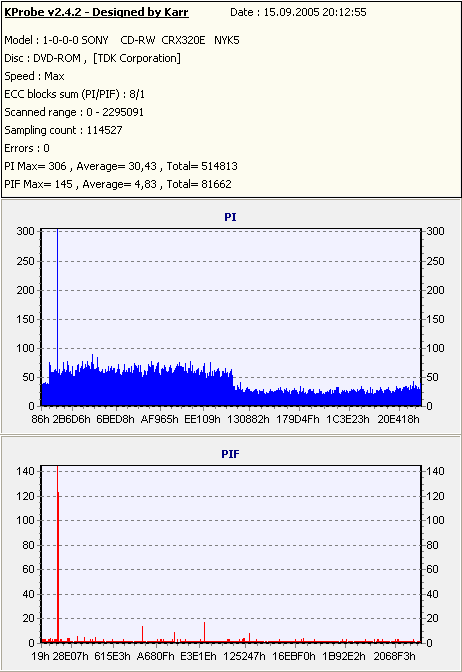Click the Model line 'SONY CD-RW CRX320E NYK5'
This screenshot has width=462, height=672.
[122, 40]
